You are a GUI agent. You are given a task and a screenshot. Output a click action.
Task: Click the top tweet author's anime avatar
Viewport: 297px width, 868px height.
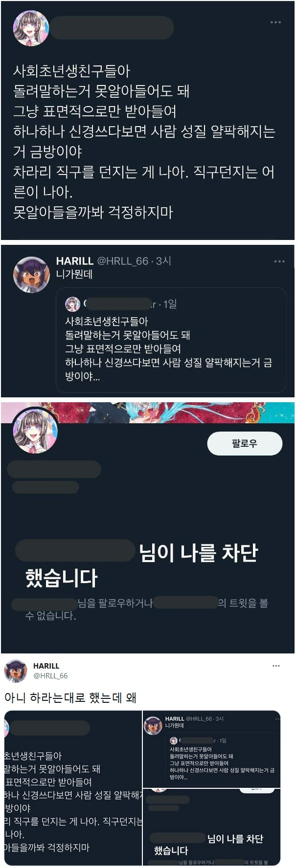pyautogui.click(x=31, y=28)
